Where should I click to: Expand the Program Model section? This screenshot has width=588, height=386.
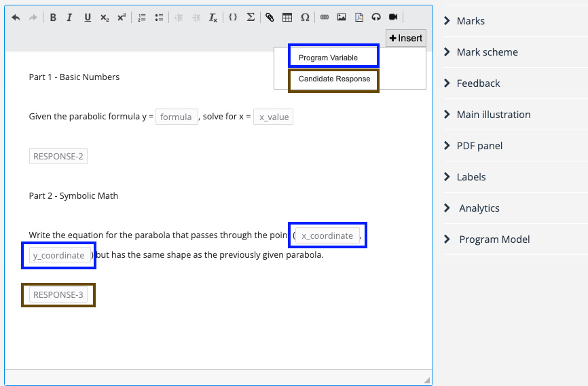[x=494, y=239]
